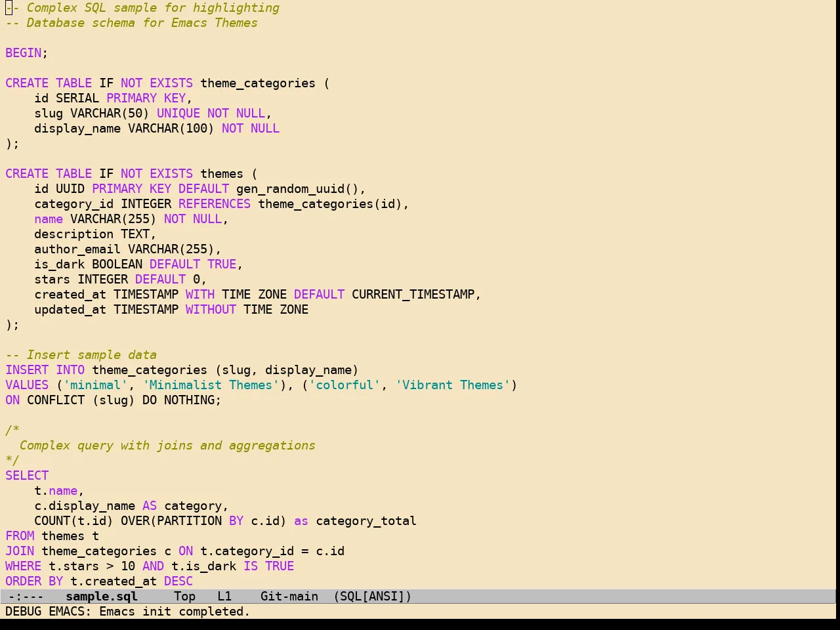Click the 'ON CONFLICT (slug) DO NOTHING' line
Viewport: 840px width, 630px height.
(114, 400)
